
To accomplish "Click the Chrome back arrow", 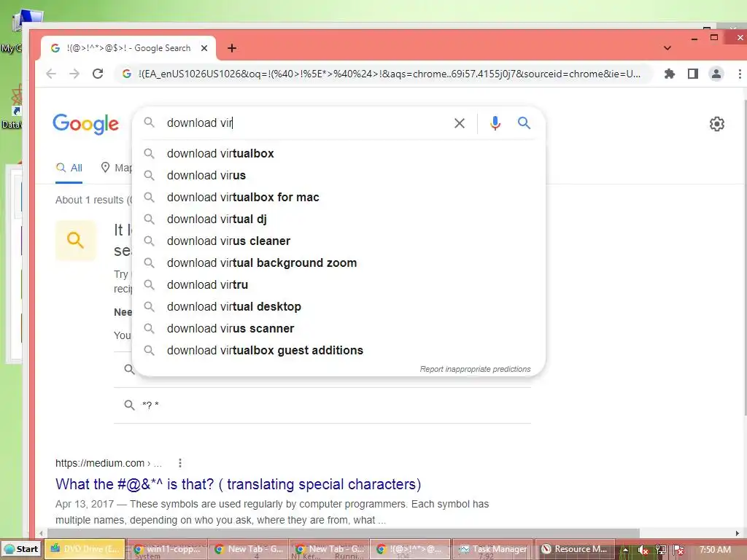I will pyautogui.click(x=51, y=74).
